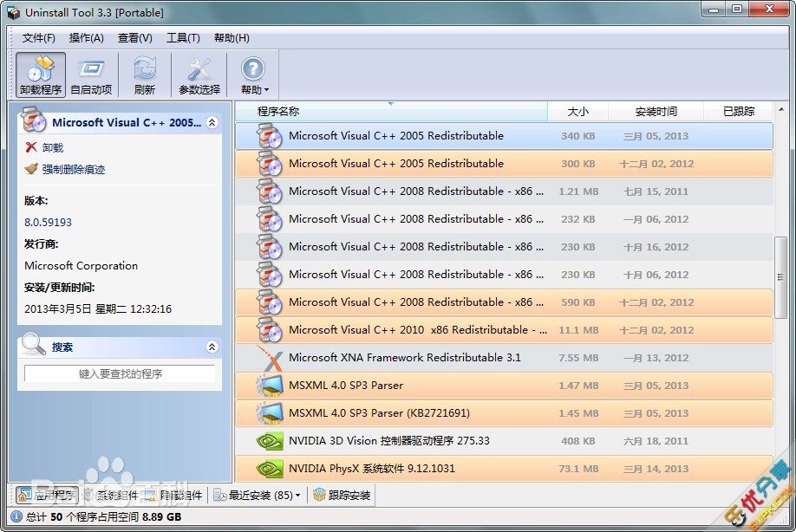Switch to 应用程序 applications tab
796x532 pixels.
(x=47, y=495)
